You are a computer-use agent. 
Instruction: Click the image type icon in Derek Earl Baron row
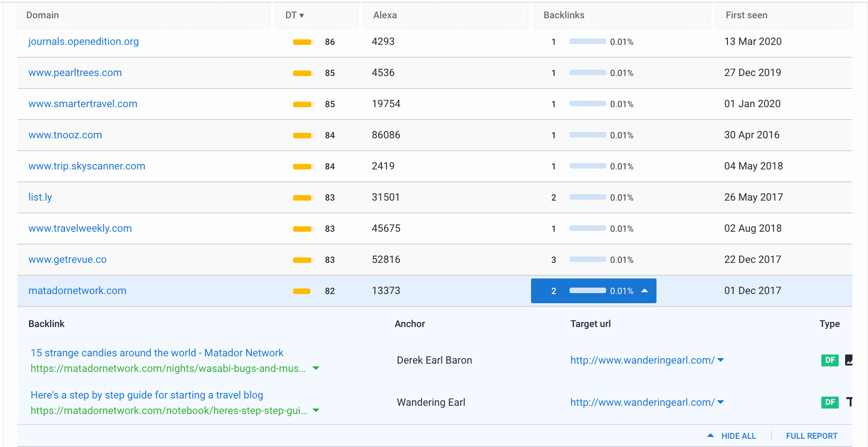coord(849,360)
